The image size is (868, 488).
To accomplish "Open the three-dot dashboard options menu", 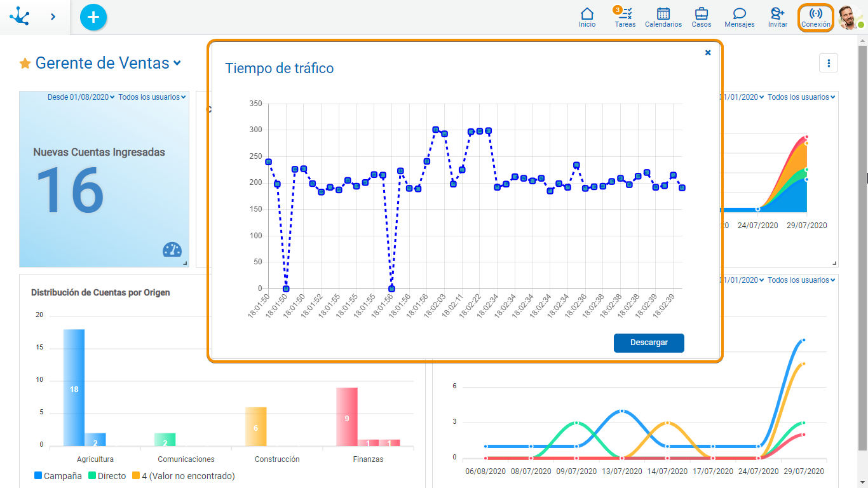I will (x=828, y=63).
